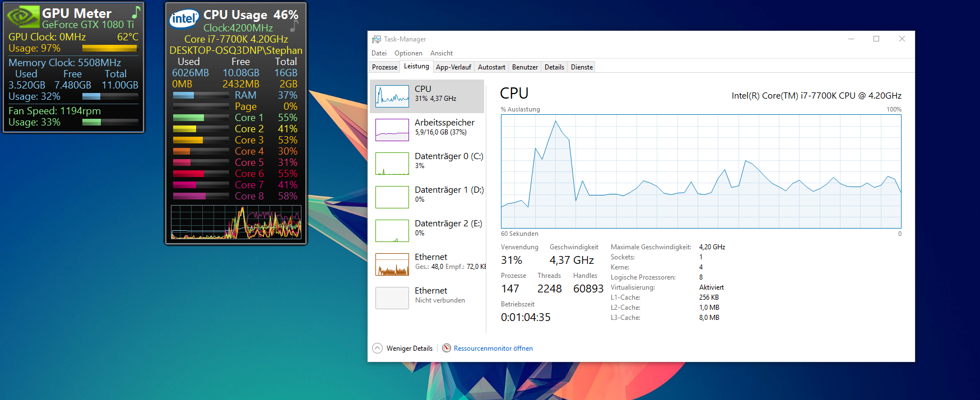
Task: Click the CPU Usage 46% heading
Action: (x=250, y=15)
